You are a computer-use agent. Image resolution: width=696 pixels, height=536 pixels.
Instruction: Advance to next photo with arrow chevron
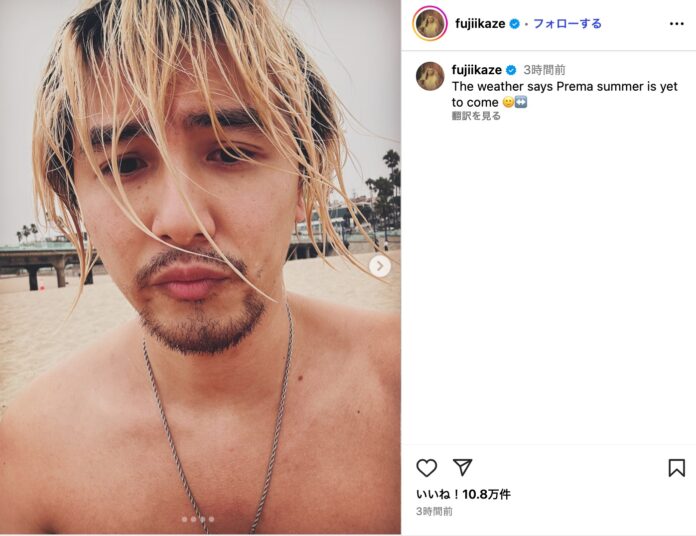(380, 266)
